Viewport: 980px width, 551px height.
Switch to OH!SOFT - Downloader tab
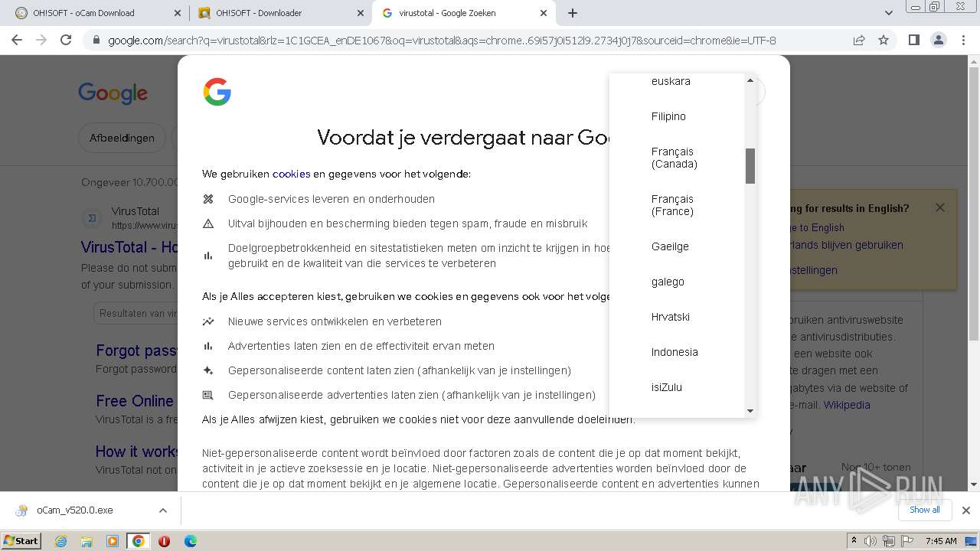pyautogui.click(x=279, y=13)
